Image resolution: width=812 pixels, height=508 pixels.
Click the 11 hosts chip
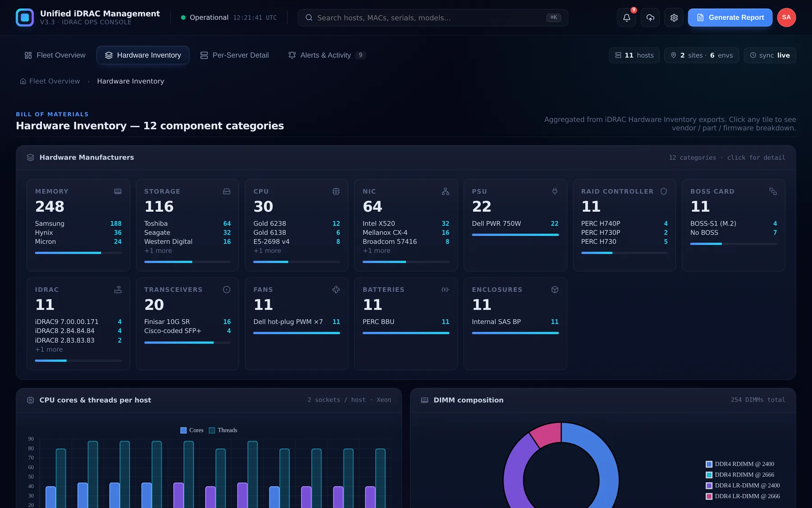tap(634, 55)
